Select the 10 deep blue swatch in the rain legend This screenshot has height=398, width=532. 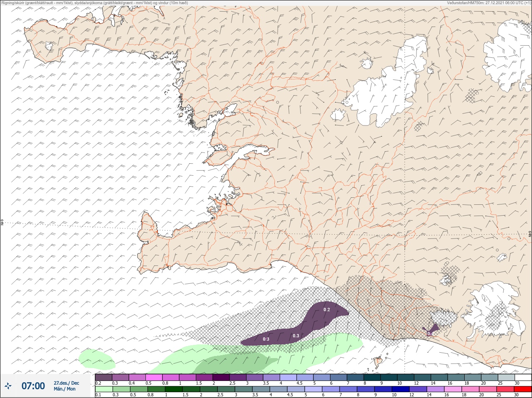[400, 389]
